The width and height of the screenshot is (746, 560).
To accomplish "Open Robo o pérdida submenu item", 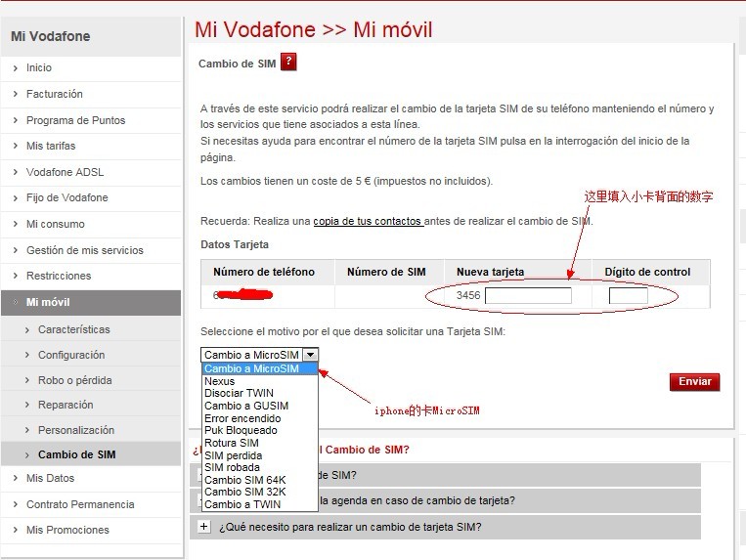I will pos(74,380).
